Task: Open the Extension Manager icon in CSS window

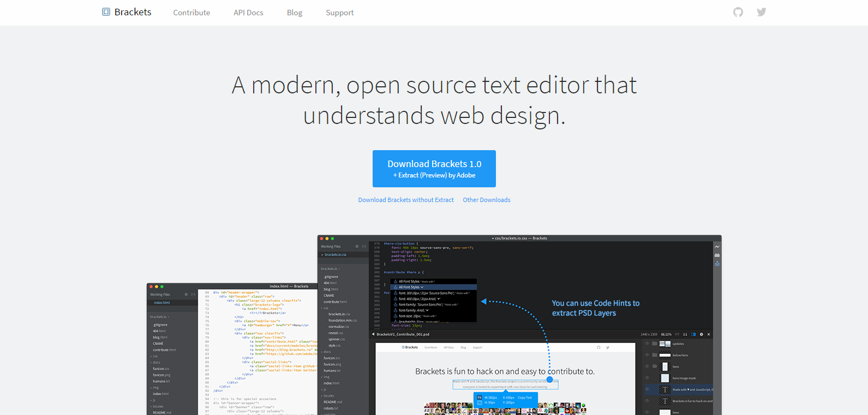Action: click(717, 255)
